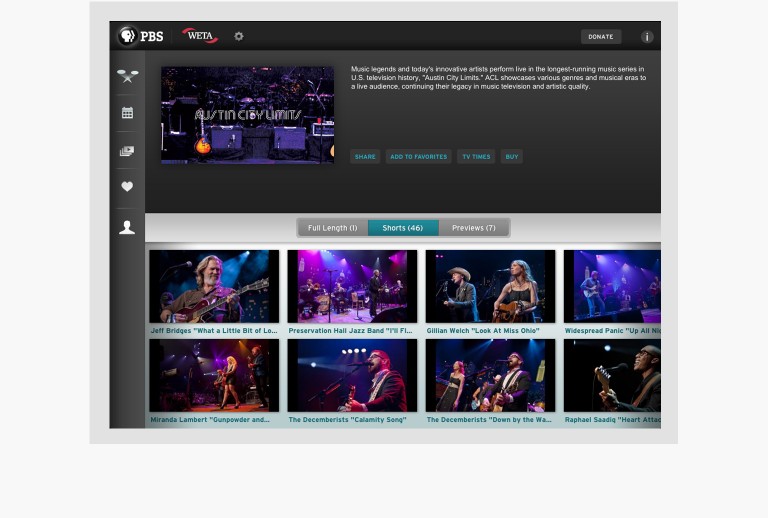Click Preservation Hall Jazz Band title text

click(350, 331)
